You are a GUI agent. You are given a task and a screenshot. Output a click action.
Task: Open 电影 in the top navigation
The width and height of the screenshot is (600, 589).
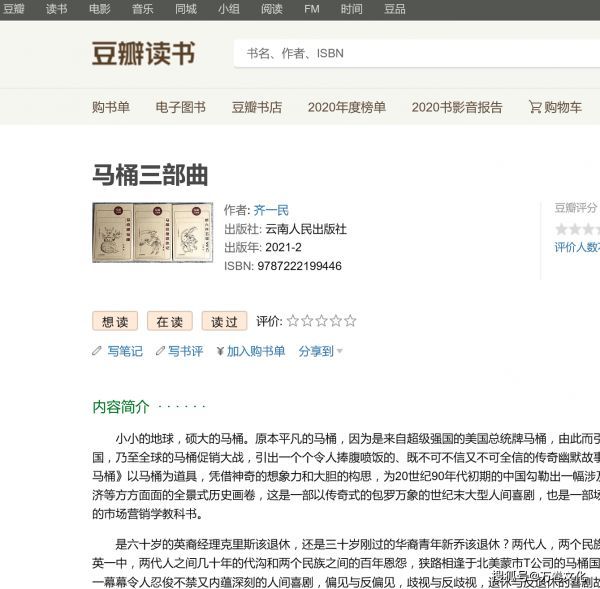[99, 8]
